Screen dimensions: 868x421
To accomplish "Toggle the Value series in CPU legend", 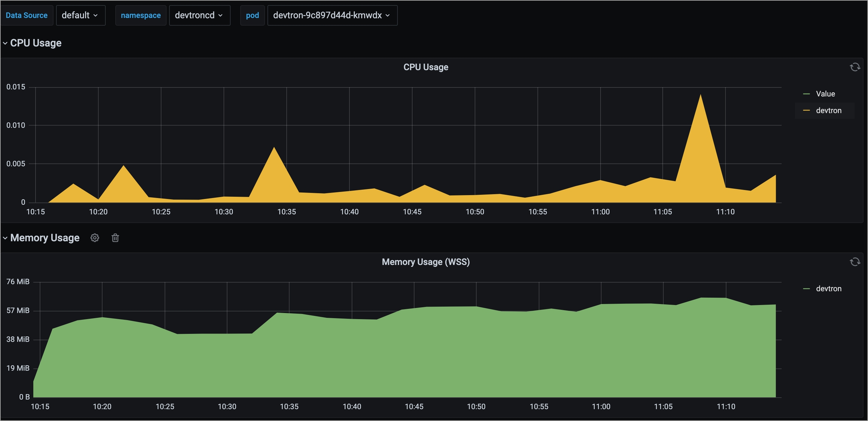I will pyautogui.click(x=825, y=94).
